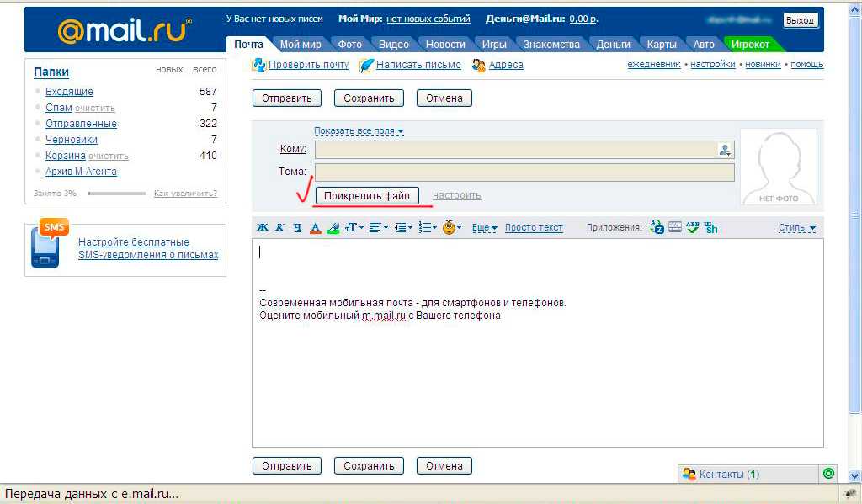The width and height of the screenshot is (862, 504).
Task: Expand Показать все поля
Action: tap(359, 131)
